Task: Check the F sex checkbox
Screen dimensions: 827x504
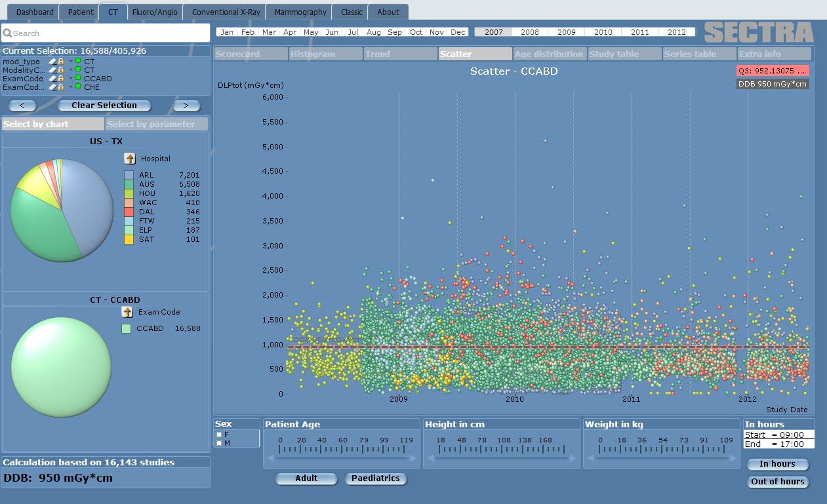Action: [x=219, y=435]
